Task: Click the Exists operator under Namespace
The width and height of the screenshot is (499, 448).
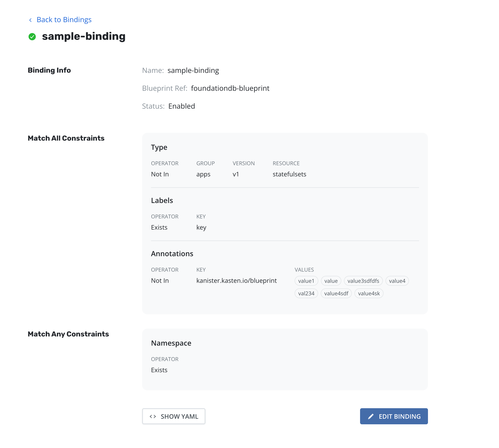Action: click(159, 370)
